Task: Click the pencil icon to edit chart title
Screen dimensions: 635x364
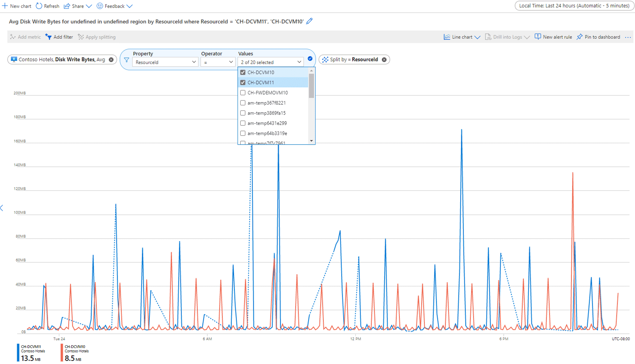Action: pos(309,21)
